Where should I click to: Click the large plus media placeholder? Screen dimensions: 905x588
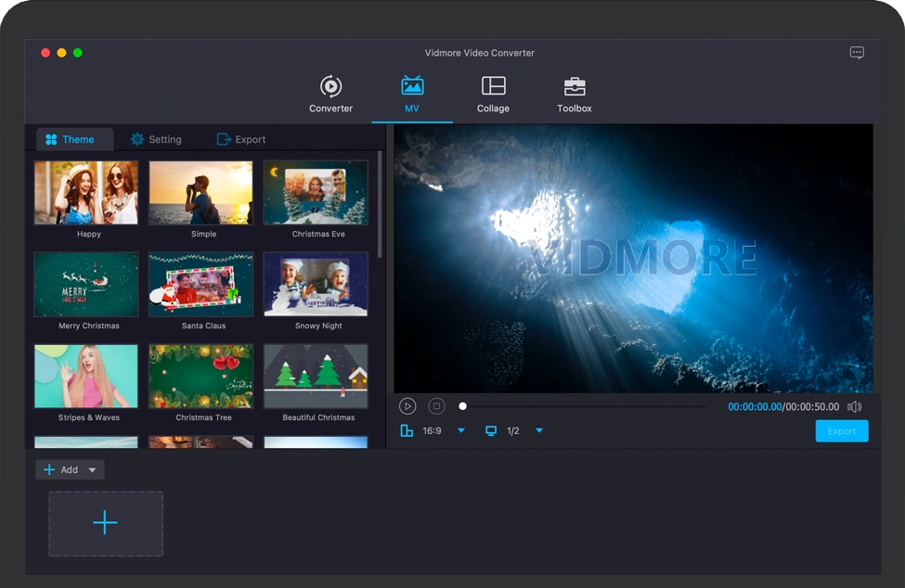click(106, 524)
